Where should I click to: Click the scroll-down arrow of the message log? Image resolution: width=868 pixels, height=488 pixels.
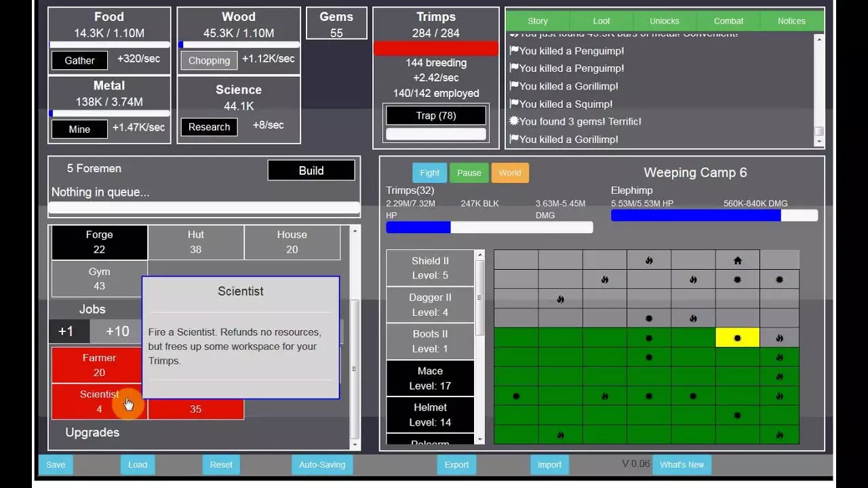click(819, 142)
